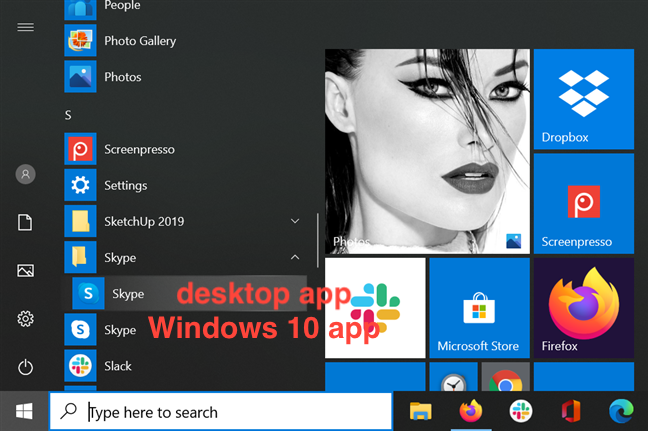Screen dimensions: 648x431
Task: Open the Dropbox tile
Action: point(584,99)
